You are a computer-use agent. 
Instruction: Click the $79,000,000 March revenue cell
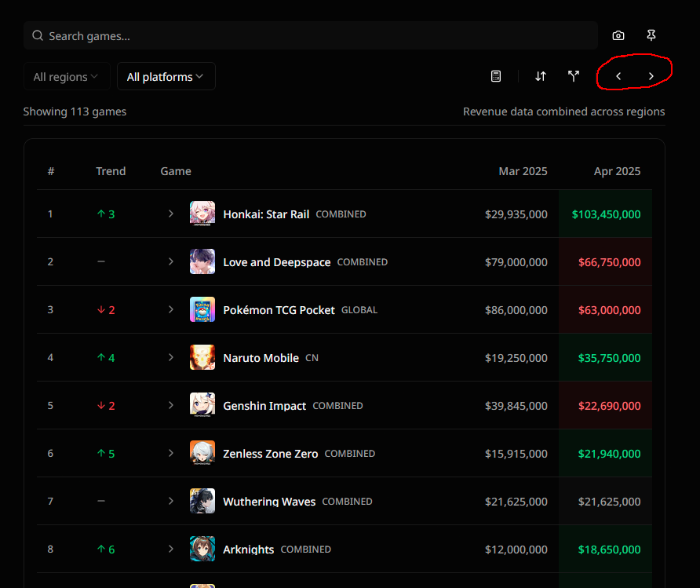tap(516, 262)
